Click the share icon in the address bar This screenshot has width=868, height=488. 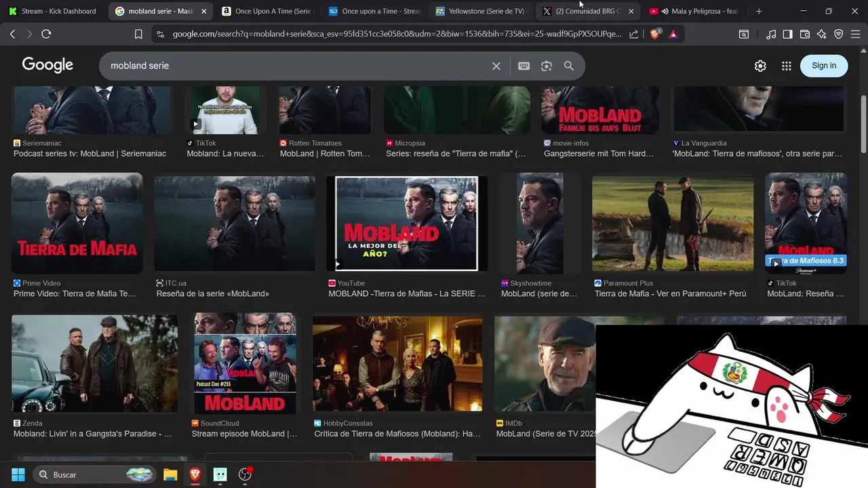[633, 34]
